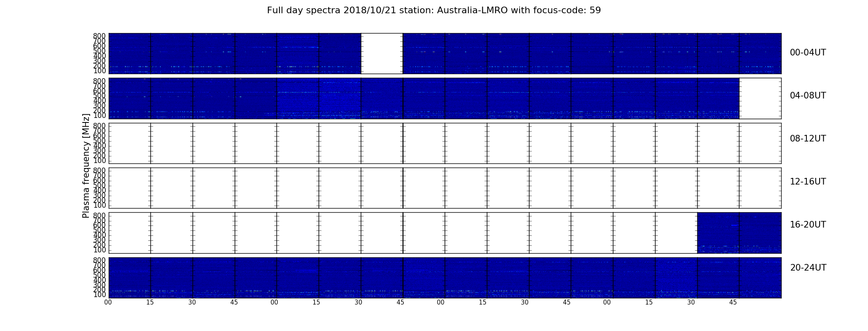Click the first '00' x-axis tick label

coord(108,302)
